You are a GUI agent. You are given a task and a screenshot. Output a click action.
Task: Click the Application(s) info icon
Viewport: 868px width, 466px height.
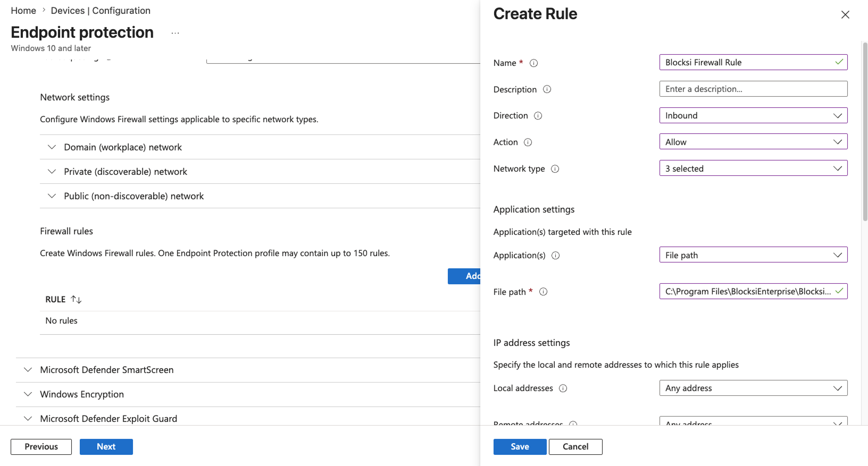coord(555,256)
